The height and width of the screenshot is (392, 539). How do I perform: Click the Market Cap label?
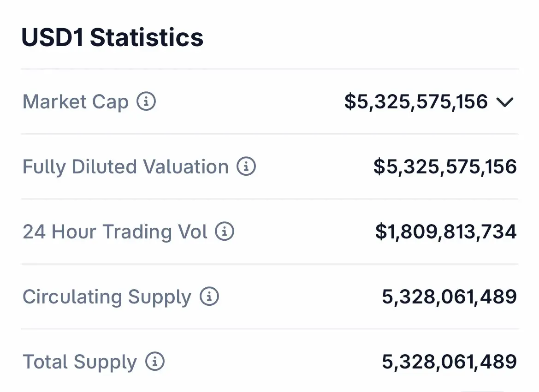(76, 101)
